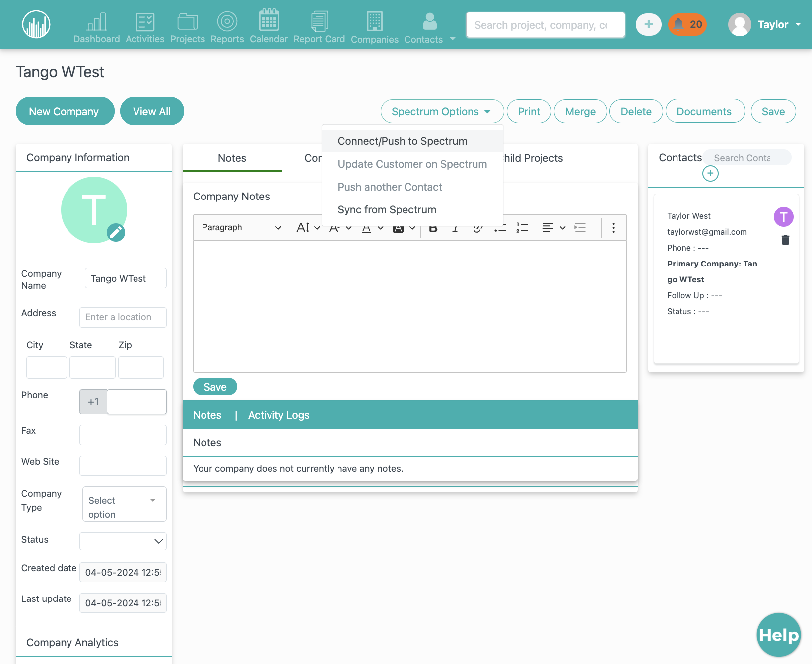The image size is (812, 664).
Task: Click the New Company button
Action: (65, 111)
